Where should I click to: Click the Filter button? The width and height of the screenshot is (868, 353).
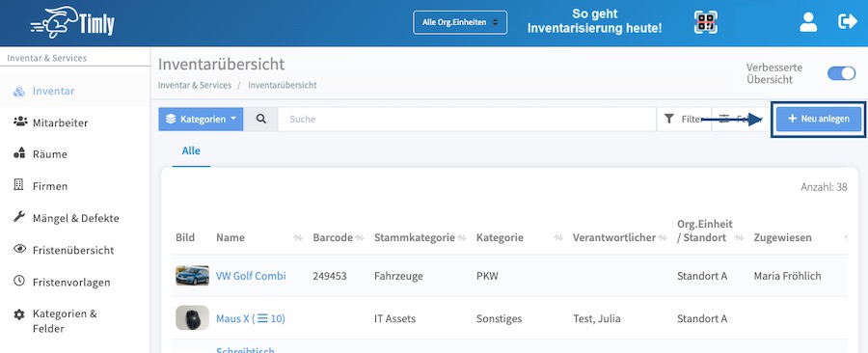pyautogui.click(x=684, y=119)
